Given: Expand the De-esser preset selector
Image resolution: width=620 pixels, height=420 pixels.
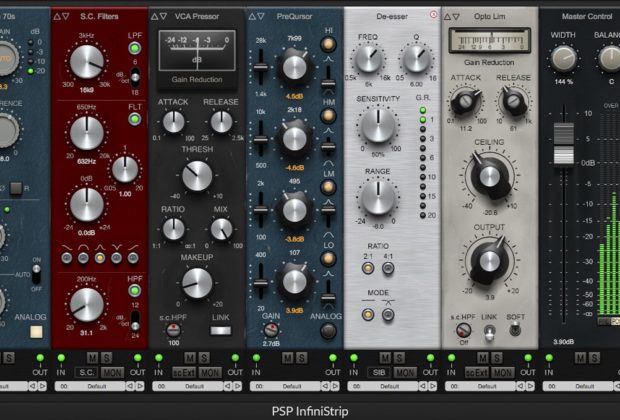Looking at the screenshot, I should (392, 385).
